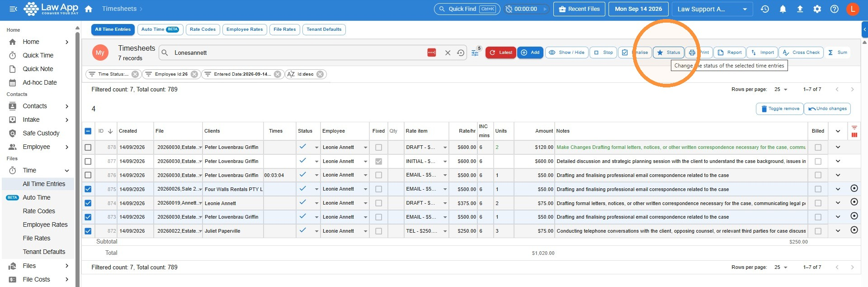
Task: Open the notifications bell
Action: coord(783,9)
